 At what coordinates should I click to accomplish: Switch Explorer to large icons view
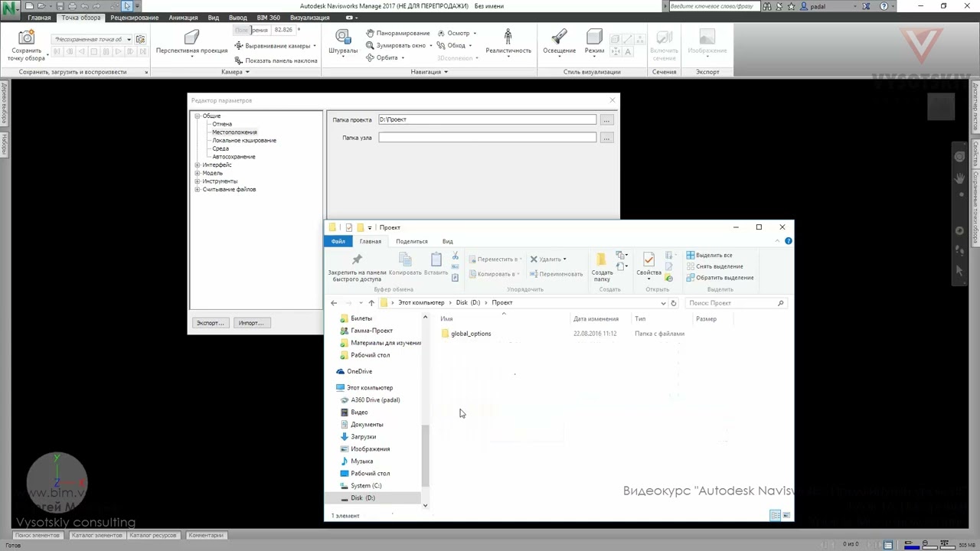tap(786, 516)
